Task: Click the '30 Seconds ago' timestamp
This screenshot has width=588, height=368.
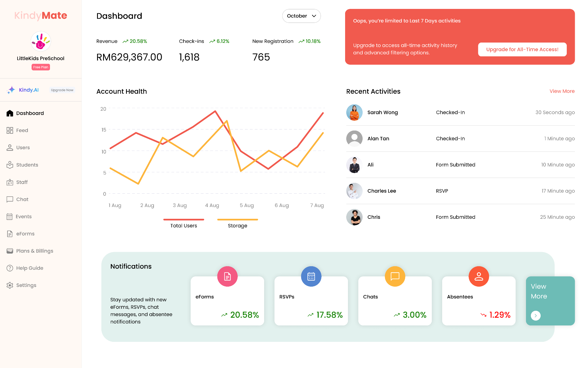Action: click(x=555, y=112)
